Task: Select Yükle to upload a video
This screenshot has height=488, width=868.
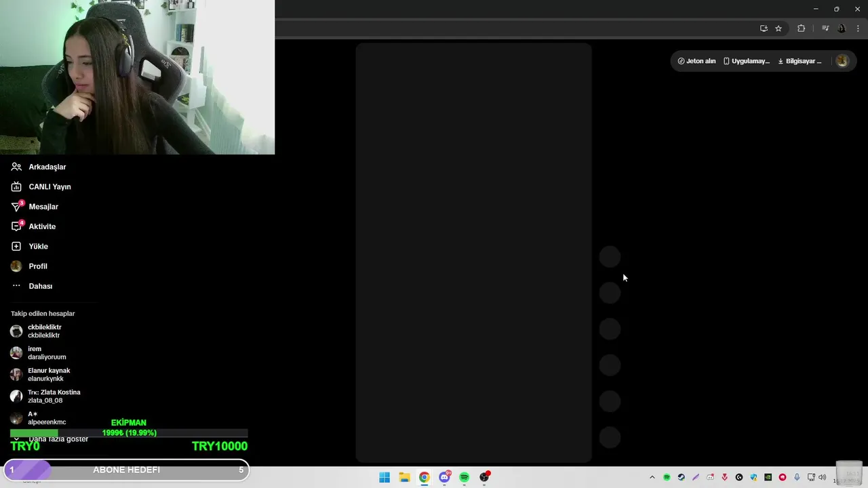Action: (x=38, y=246)
